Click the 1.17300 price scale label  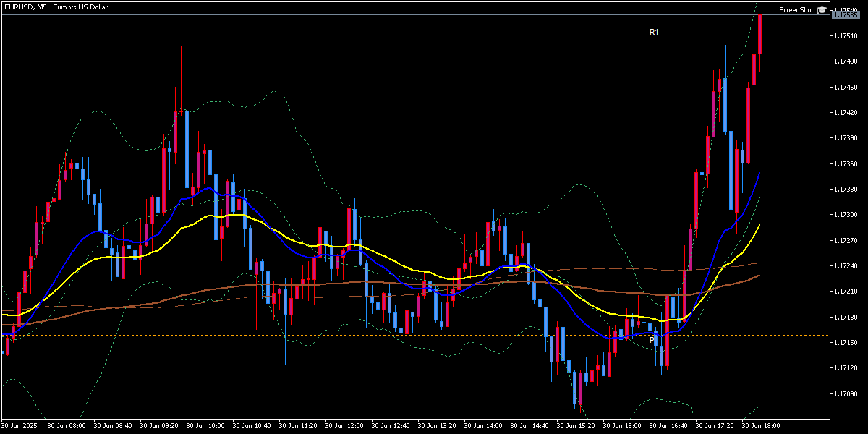click(x=845, y=215)
